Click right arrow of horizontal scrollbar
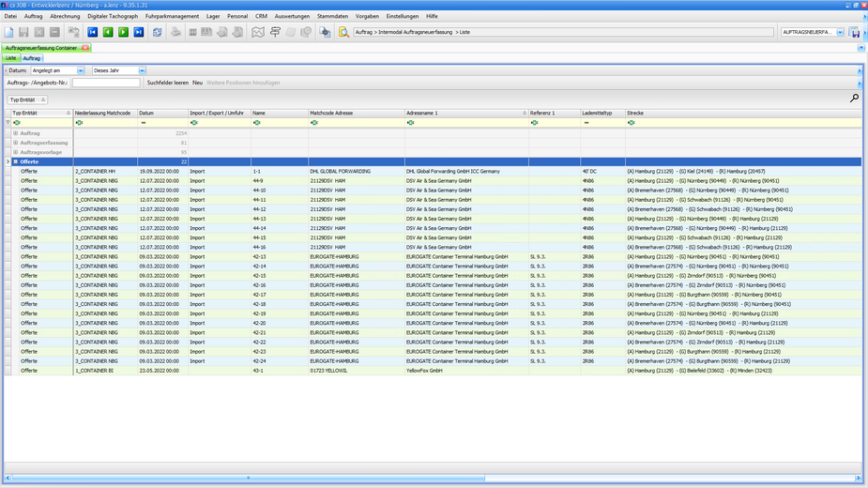The image size is (868, 488). 859,478
